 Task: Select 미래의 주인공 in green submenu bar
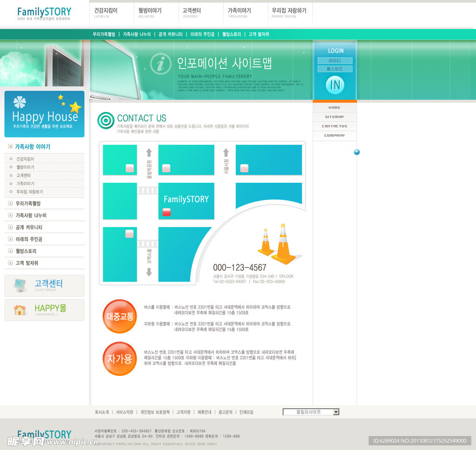202,34
